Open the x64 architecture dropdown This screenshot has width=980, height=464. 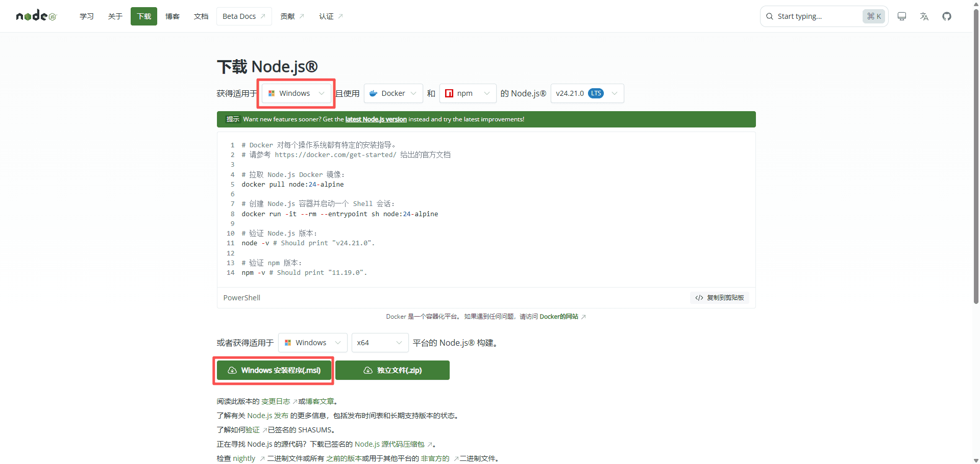(x=380, y=343)
